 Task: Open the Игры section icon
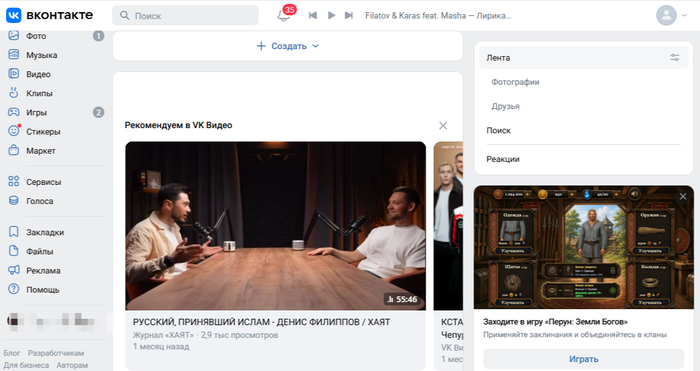14,112
